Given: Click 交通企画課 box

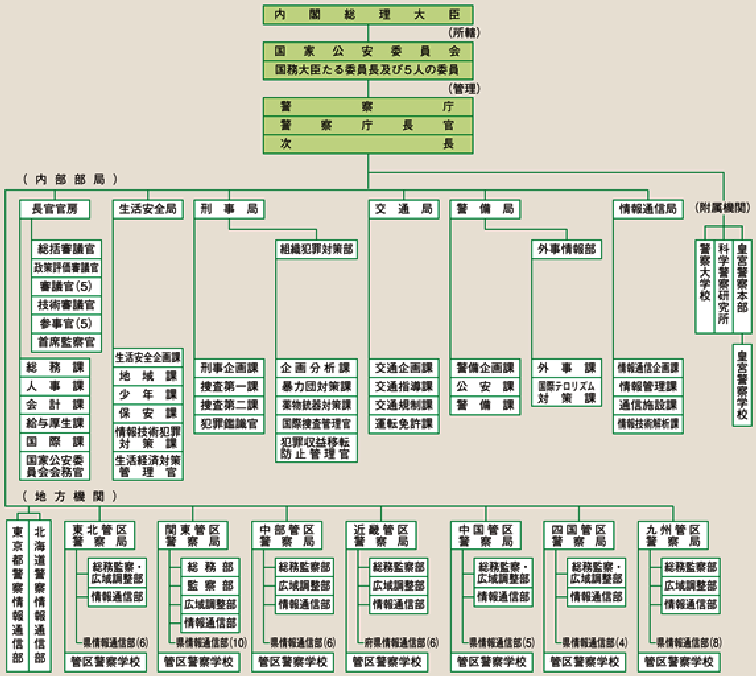Looking at the screenshot, I should pos(404,368).
